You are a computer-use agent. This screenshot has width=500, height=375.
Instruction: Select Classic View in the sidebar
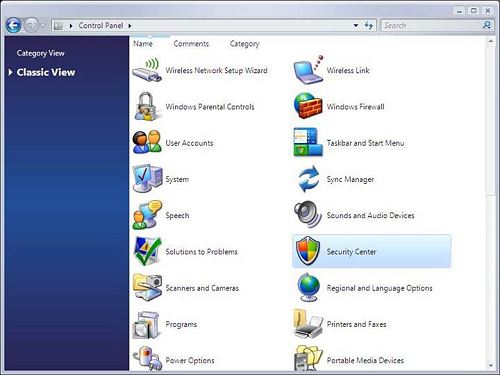46,72
